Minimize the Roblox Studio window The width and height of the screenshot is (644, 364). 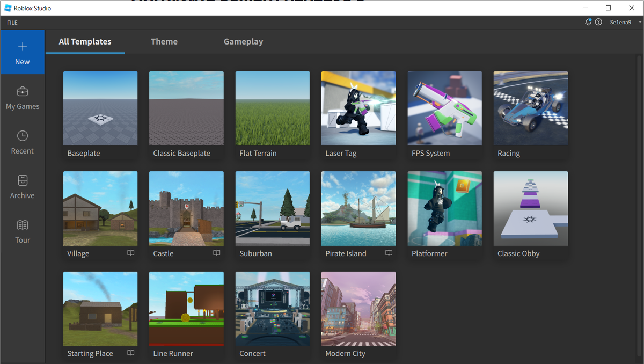[584, 8]
